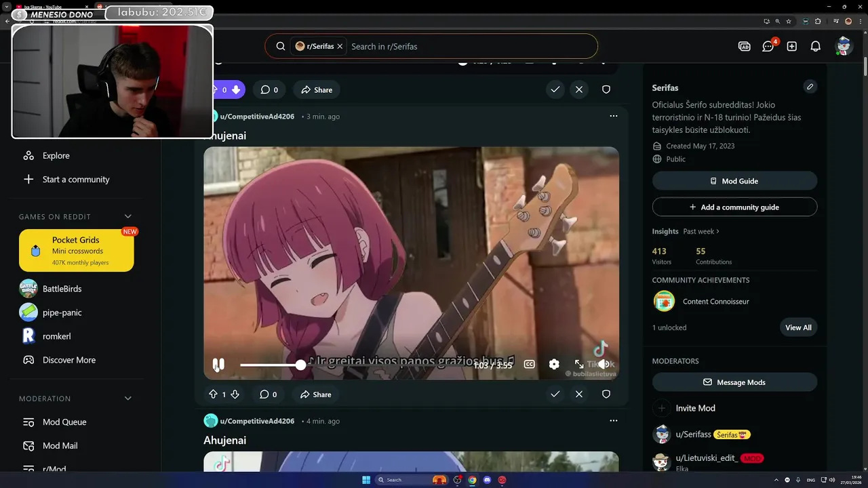Image resolution: width=868 pixels, height=488 pixels.
Task: Pause the playing video
Action: 218,365
